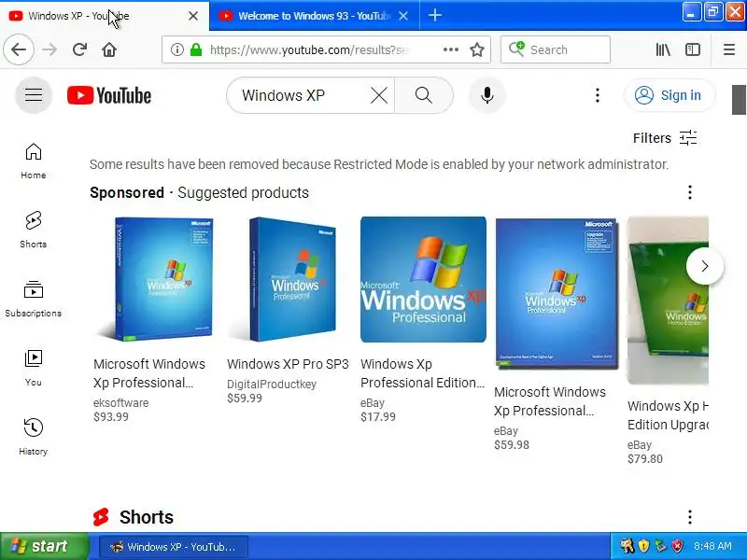Clear the YouTube search query with X
This screenshot has width=747, height=560.
pyautogui.click(x=379, y=95)
